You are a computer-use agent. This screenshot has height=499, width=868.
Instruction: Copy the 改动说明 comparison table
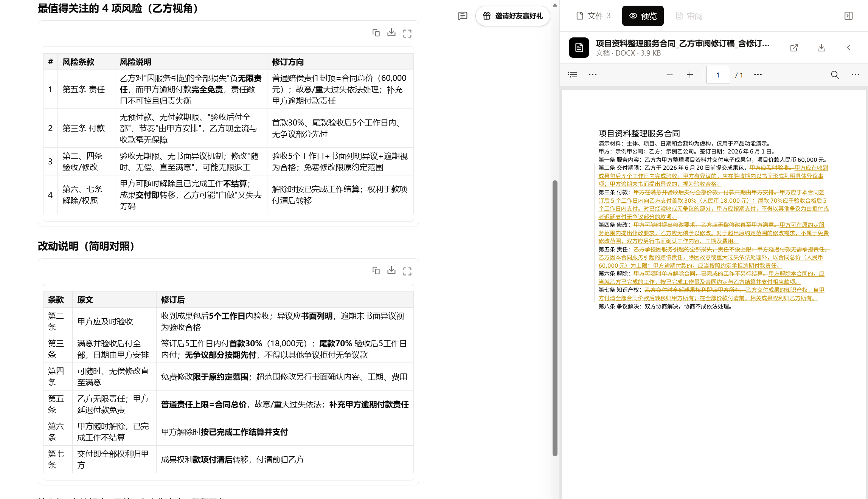(x=376, y=271)
